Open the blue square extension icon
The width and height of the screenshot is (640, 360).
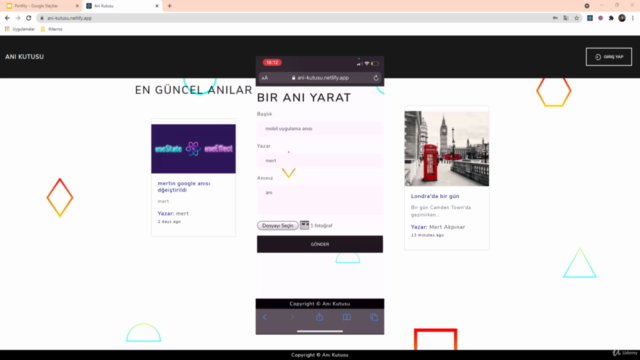(590, 18)
